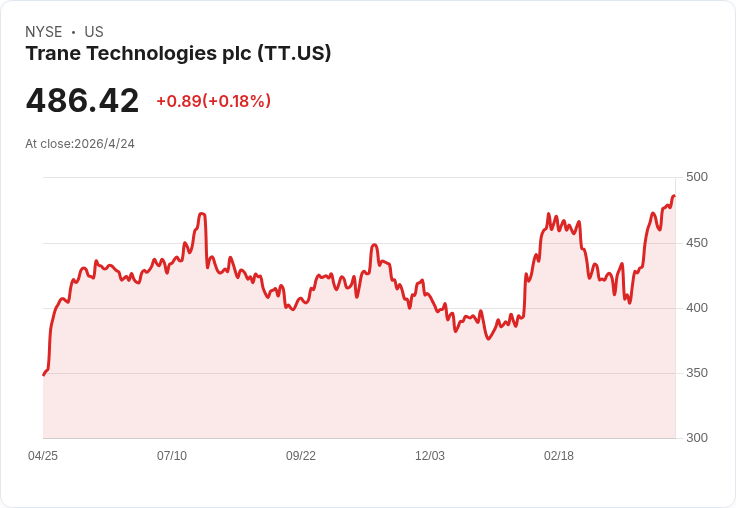The width and height of the screenshot is (736, 508).
Task: Click the 09/22 date axis label
Action: pyautogui.click(x=301, y=455)
